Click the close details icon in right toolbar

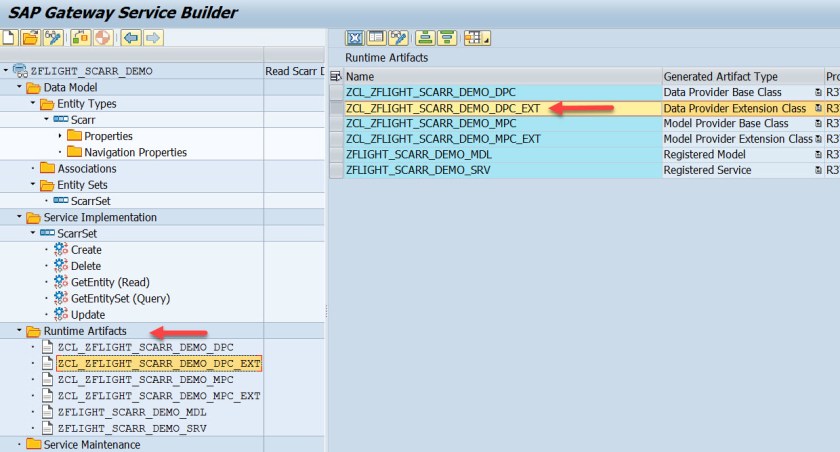click(x=355, y=38)
